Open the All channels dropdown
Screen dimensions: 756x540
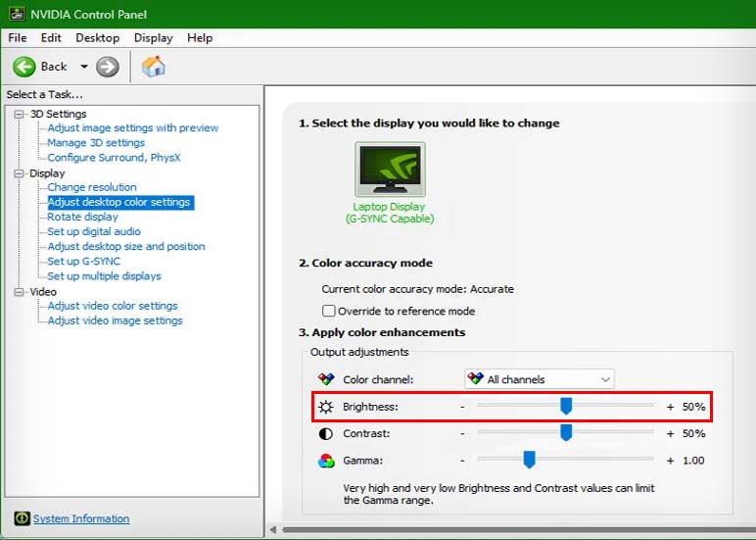point(540,379)
